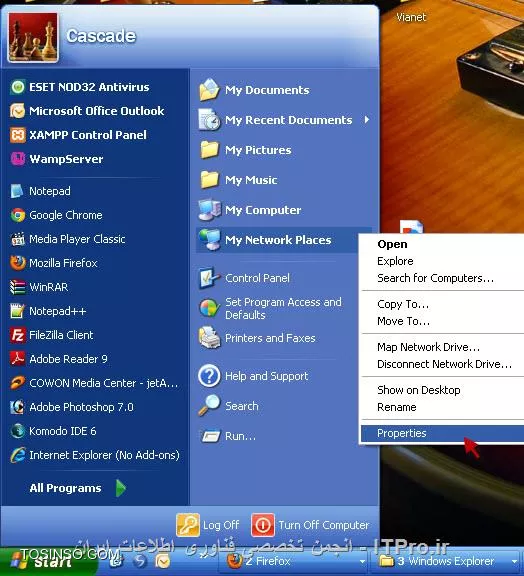Open My Documents folder icon
524x576 pixels.
(x=209, y=90)
